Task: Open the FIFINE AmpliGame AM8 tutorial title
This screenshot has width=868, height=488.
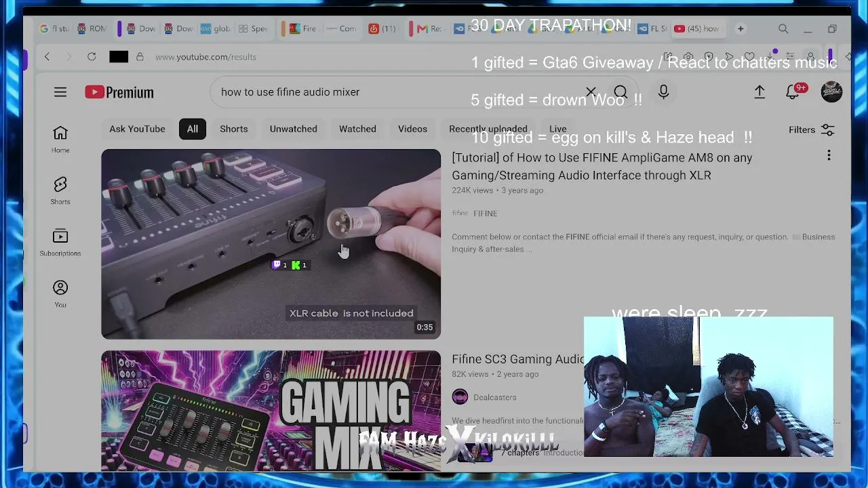Action: click(601, 166)
